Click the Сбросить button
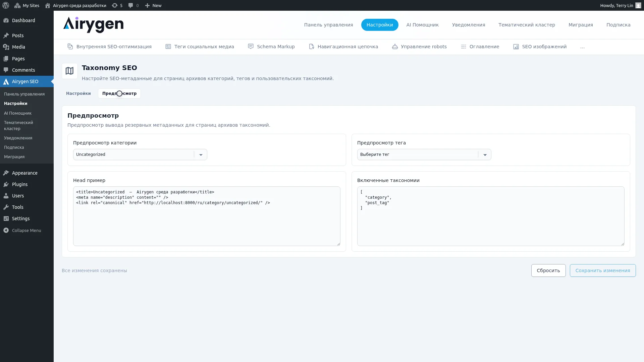Image resolution: width=644 pixels, height=362 pixels. (x=548, y=270)
